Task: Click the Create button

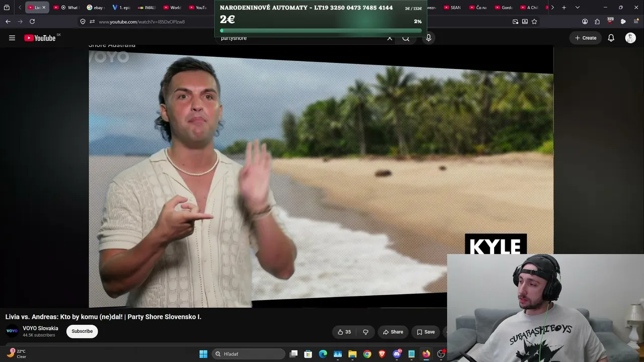Action: click(x=586, y=38)
